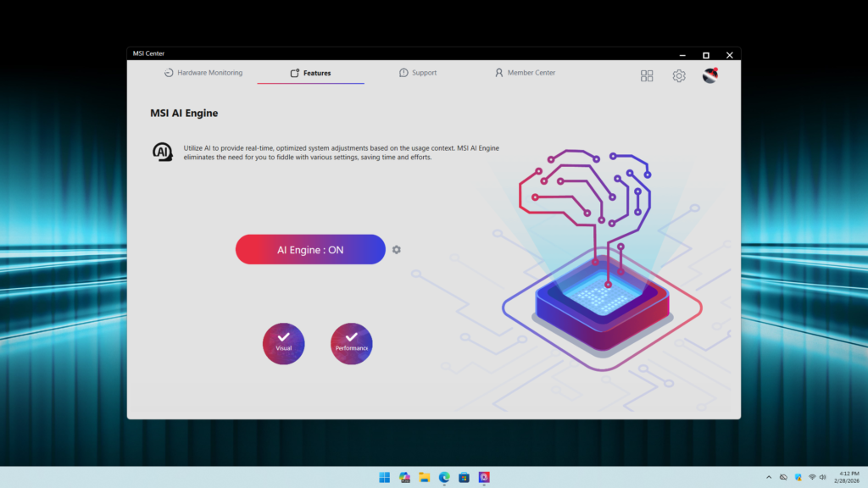Open the four-square apps grid icon
Image resolution: width=868 pixels, height=488 pixels.
pyautogui.click(x=647, y=76)
